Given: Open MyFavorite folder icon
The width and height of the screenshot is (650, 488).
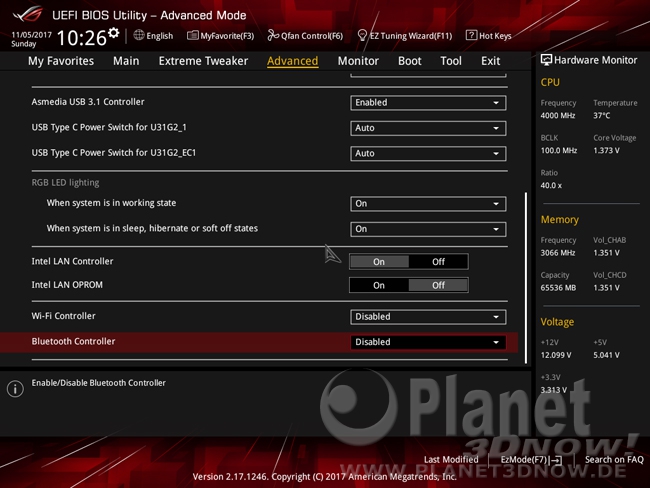Looking at the screenshot, I should pyautogui.click(x=192, y=35).
